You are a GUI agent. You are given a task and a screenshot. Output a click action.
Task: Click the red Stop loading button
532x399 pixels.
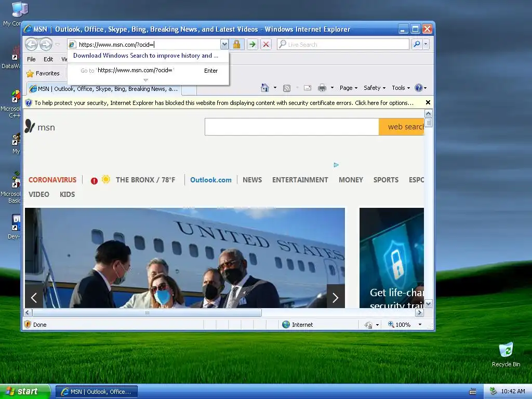point(266,45)
